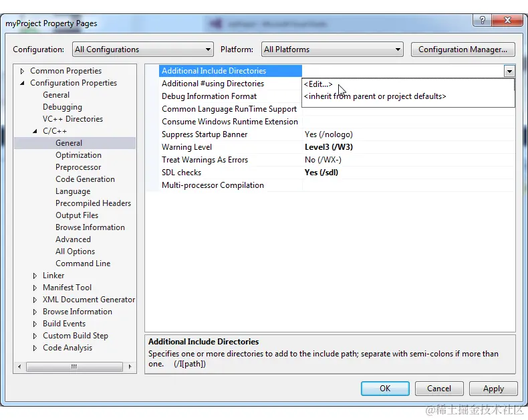This screenshot has height=420, width=528.
Task: Collapse the C/C++ tree node
Action: coord(35,131)
